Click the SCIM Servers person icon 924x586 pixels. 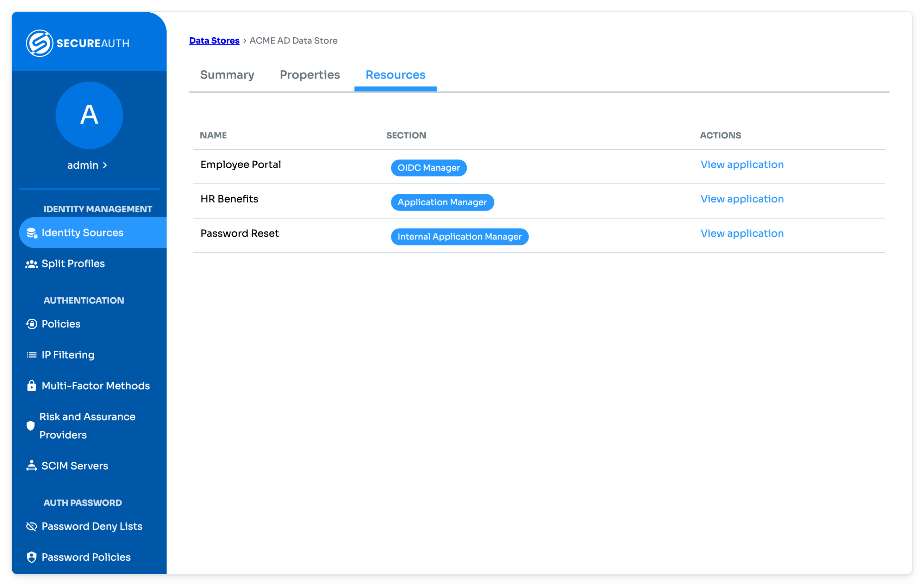click(x=31, y=466)
